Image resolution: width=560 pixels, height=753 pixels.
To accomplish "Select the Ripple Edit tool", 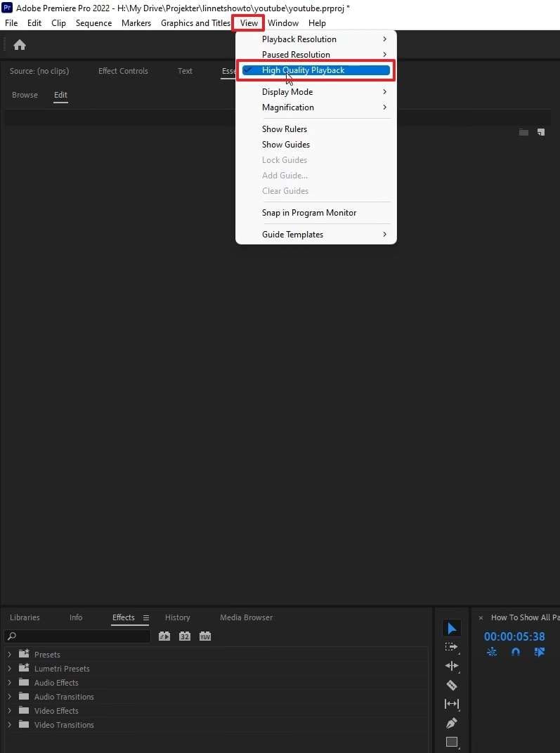I will 452,666.
